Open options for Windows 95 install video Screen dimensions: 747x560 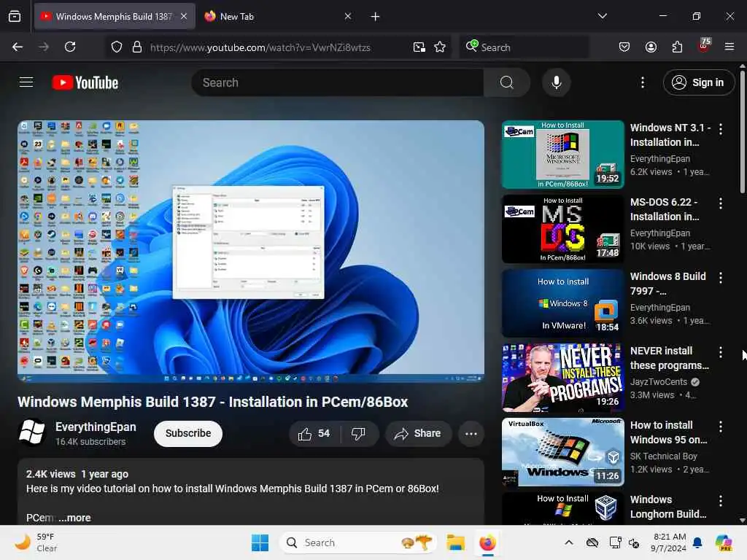click(720, 426)
